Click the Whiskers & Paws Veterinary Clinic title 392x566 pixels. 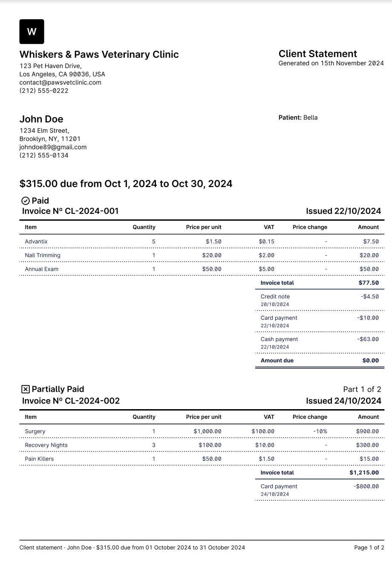point(99,55)
